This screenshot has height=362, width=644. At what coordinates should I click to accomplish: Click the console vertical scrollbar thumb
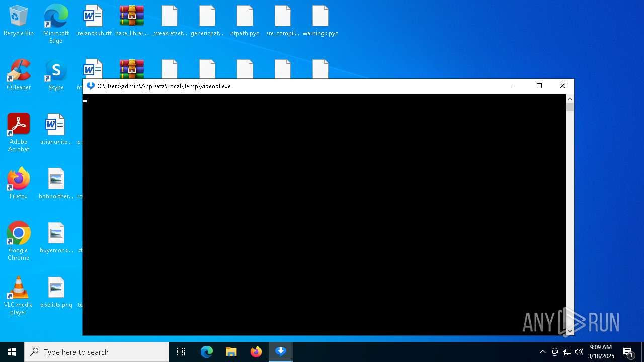click(570, 107)
